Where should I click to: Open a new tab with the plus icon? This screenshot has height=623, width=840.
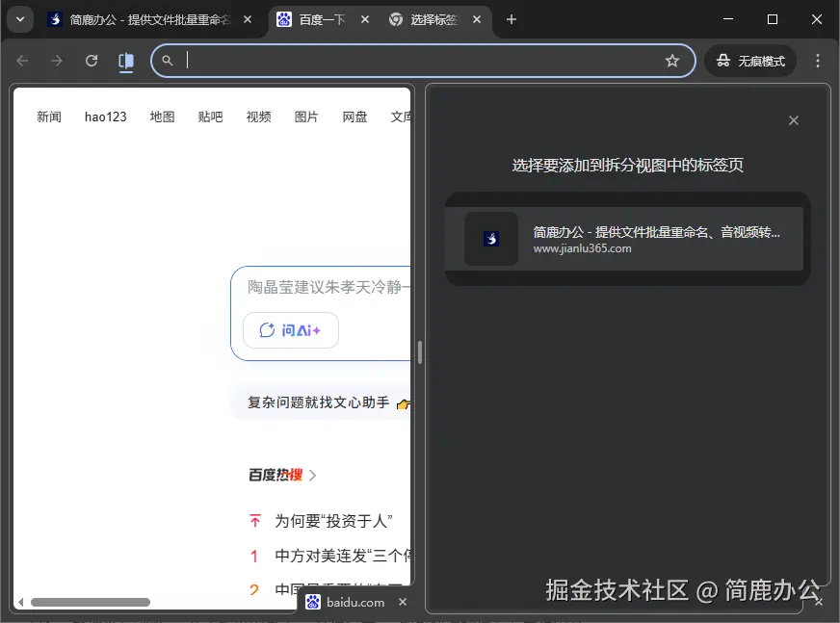tap(512, 18)
